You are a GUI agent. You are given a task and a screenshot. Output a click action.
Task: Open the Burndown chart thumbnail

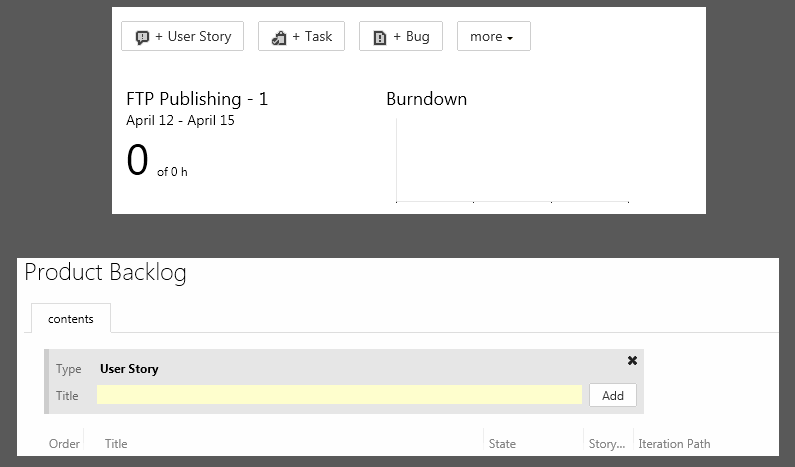(x=512, y=160)
